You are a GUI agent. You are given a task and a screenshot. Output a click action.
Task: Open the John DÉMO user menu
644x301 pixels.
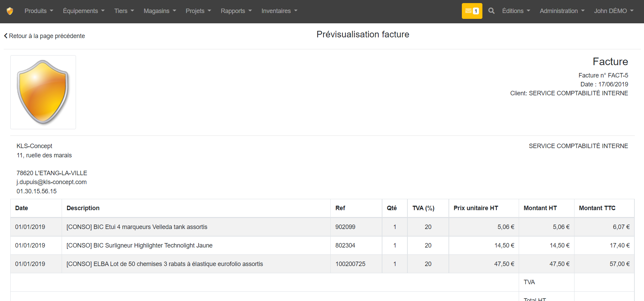[614, 11]
